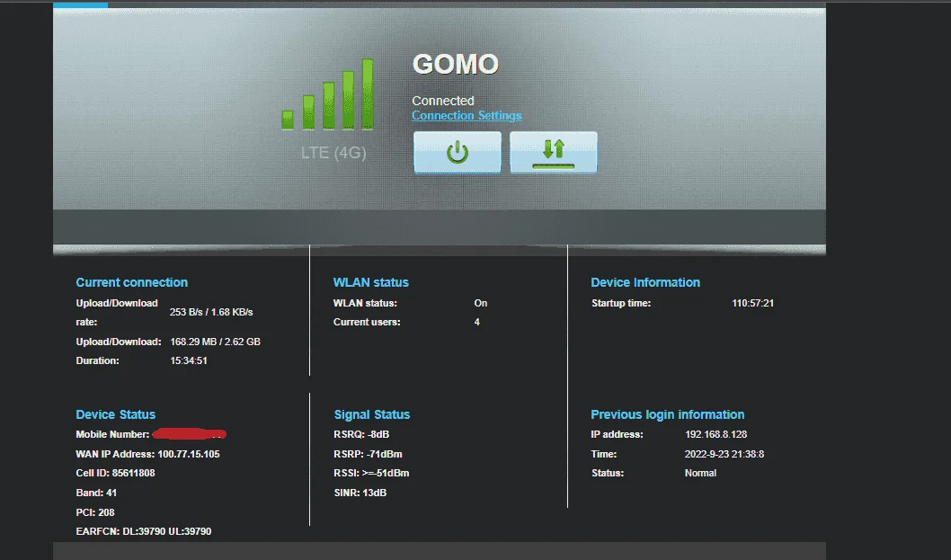Click the WLAN status value On
951x560 pixels.
pos(480,303)
